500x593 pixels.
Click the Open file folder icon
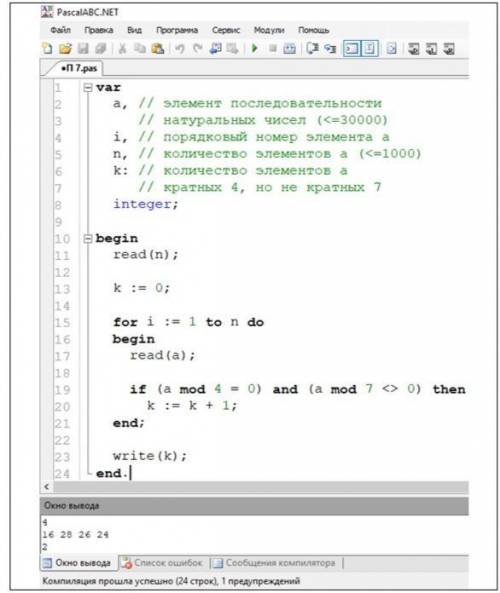pos(65,48)
